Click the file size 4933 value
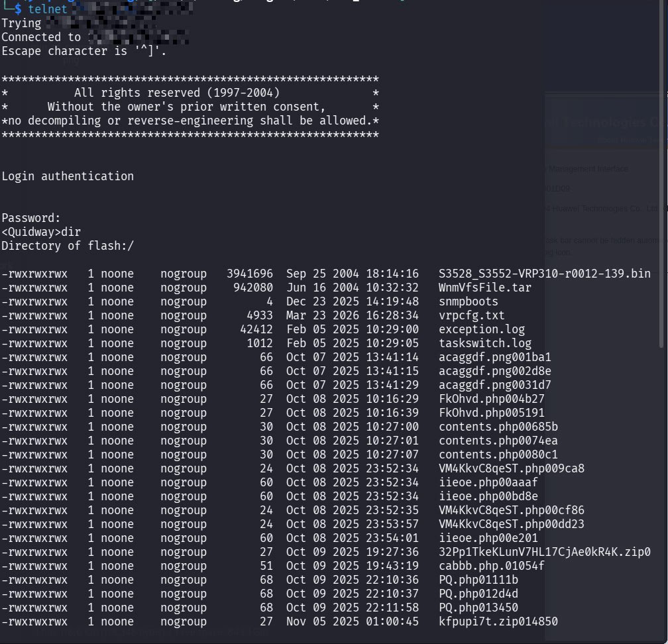 [x=260, y=315]
